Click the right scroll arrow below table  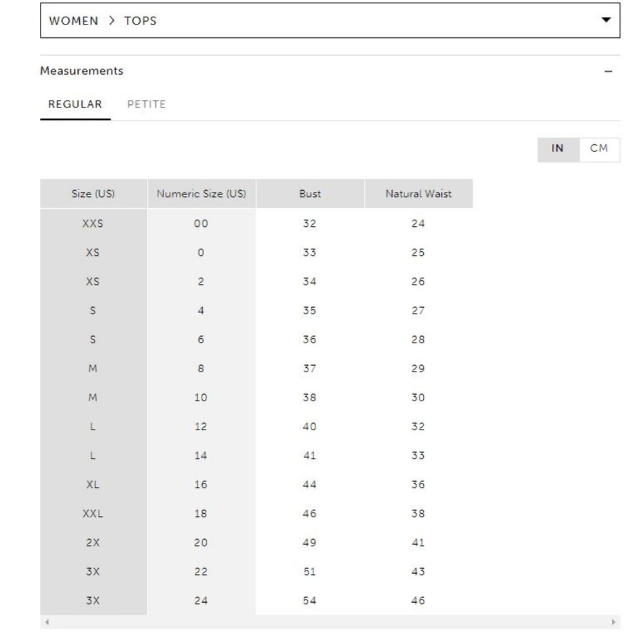614,623
